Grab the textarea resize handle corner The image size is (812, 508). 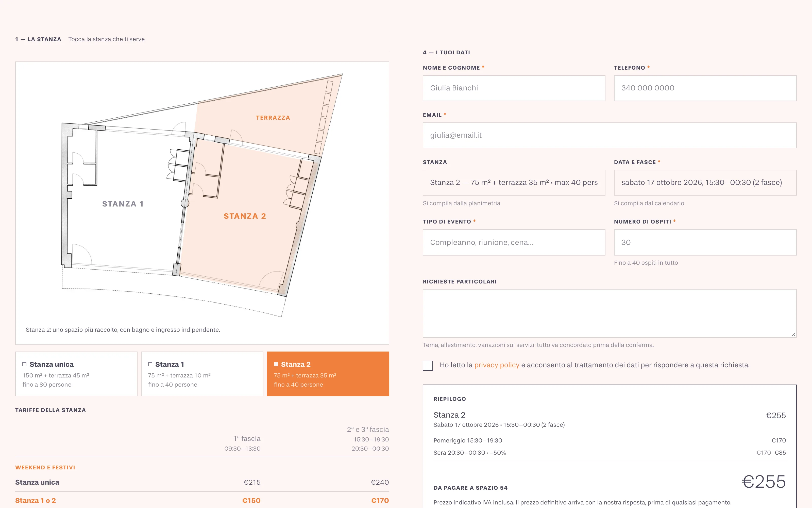pos(793,334)
